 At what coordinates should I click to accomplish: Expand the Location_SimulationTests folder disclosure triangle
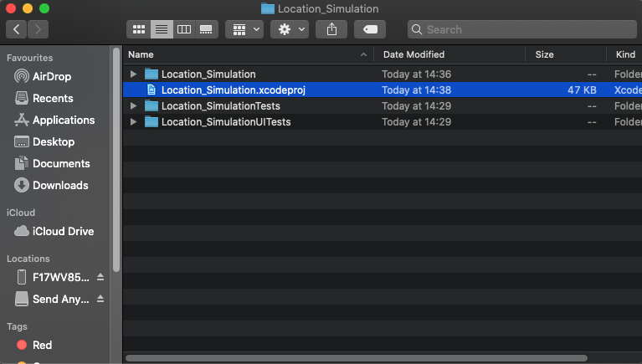[x=133, y=106]
